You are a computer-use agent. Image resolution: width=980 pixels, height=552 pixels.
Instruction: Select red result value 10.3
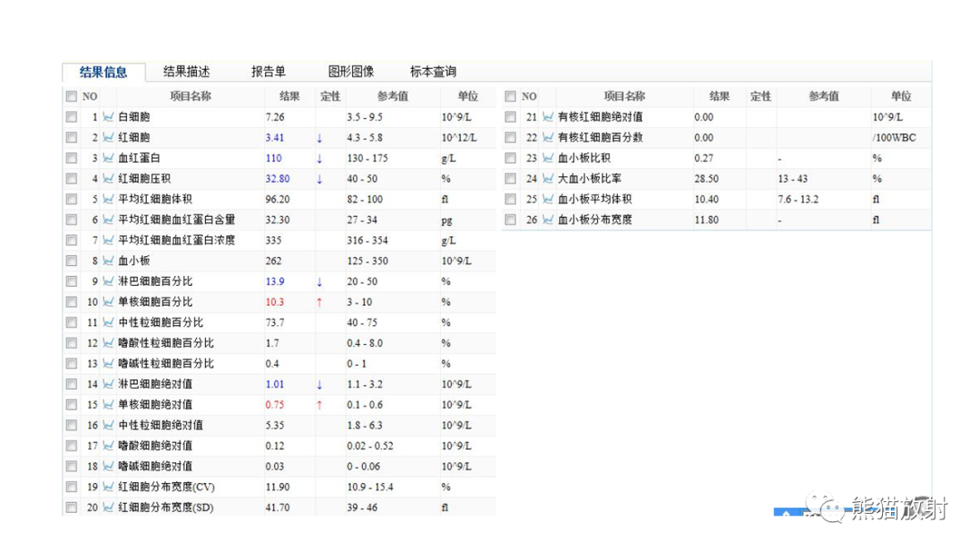[274, 302]
